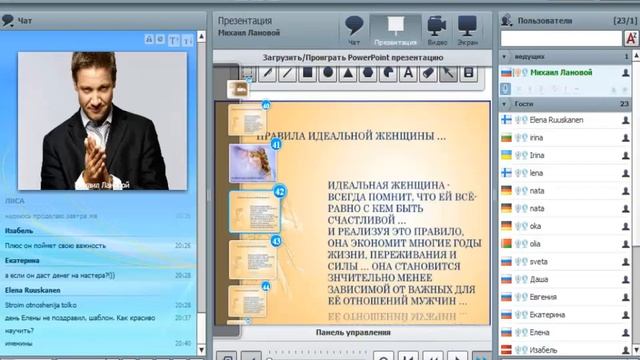Select the eraser tool
640x360 pixels.
click(428, 73)
